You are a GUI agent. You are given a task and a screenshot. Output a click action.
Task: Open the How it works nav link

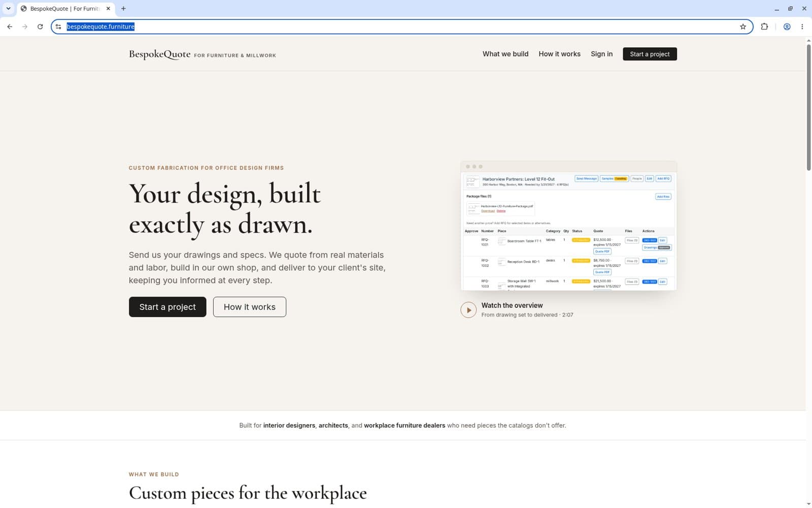(559, 54)
